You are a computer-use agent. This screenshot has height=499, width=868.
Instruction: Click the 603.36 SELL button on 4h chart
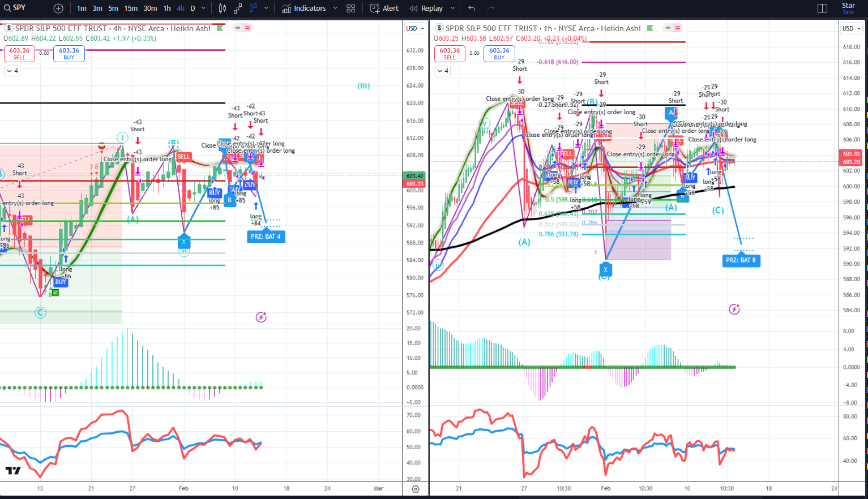[19, 53]
